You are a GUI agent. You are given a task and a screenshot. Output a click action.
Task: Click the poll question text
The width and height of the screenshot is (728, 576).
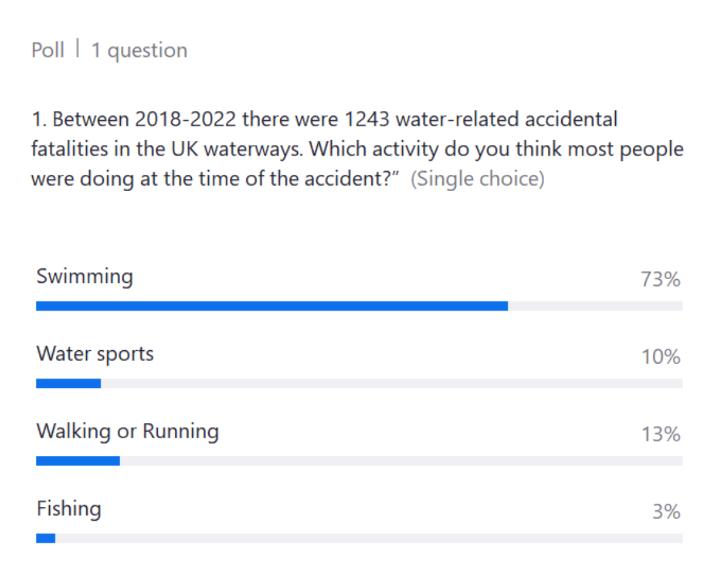(x=357, y=149)
